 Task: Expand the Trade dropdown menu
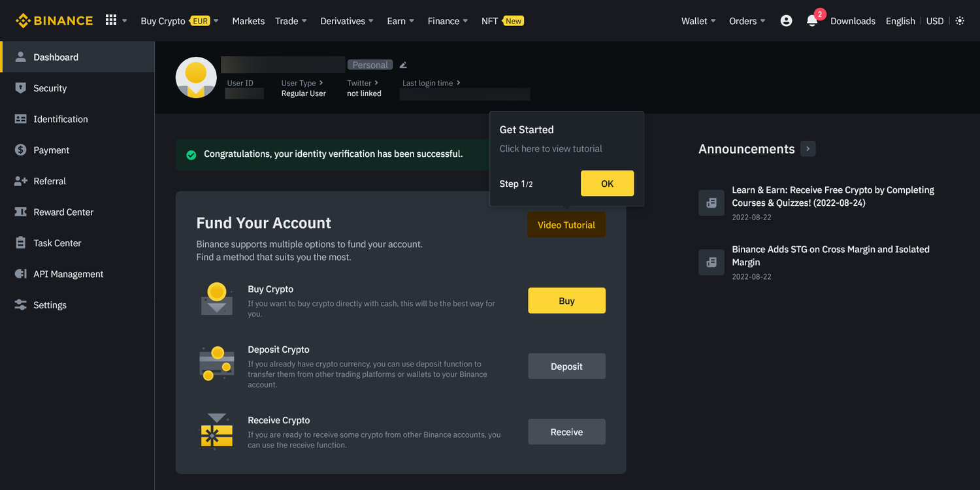point(291,21)
